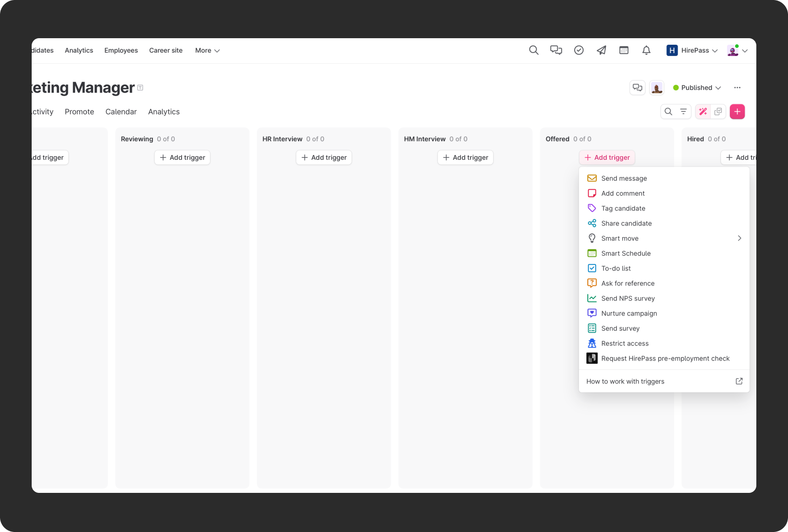Open the notifications bell
Viewport: 788px width, 532px height.
point(646,50)
